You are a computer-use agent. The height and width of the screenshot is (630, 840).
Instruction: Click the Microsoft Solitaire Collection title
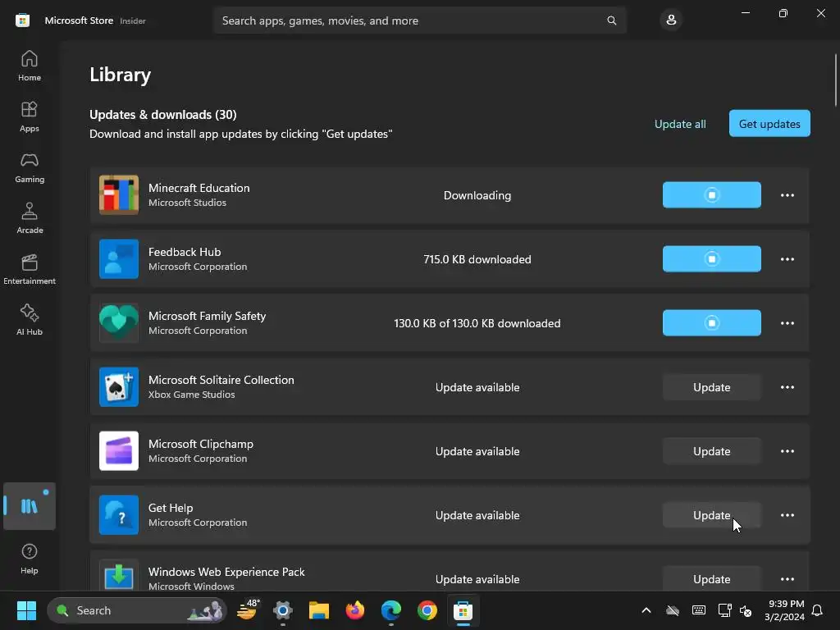click(x=221, y=380)
